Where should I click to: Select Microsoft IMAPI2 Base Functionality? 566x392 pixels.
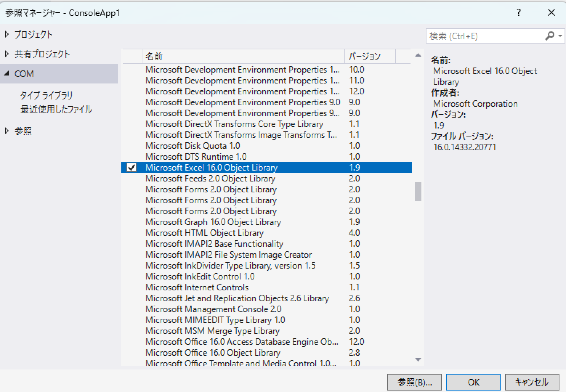click(x=267, y=244)
